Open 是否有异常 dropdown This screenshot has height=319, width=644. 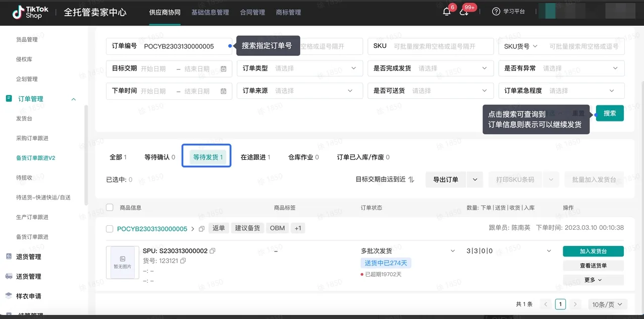pos(562,68)
